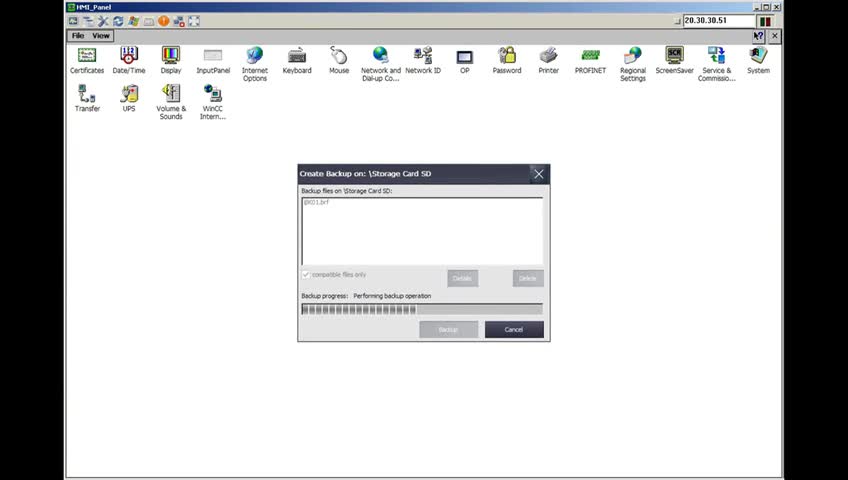Open the Certificates control panel icon
This screenshot has height=480, width=848.
[87, 60]
